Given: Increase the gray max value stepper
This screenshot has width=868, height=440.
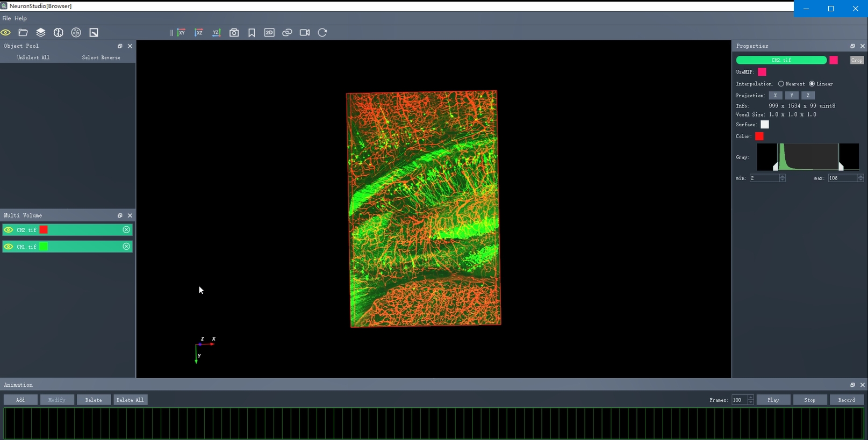Looking at the screenshot, I should point(860,176).
